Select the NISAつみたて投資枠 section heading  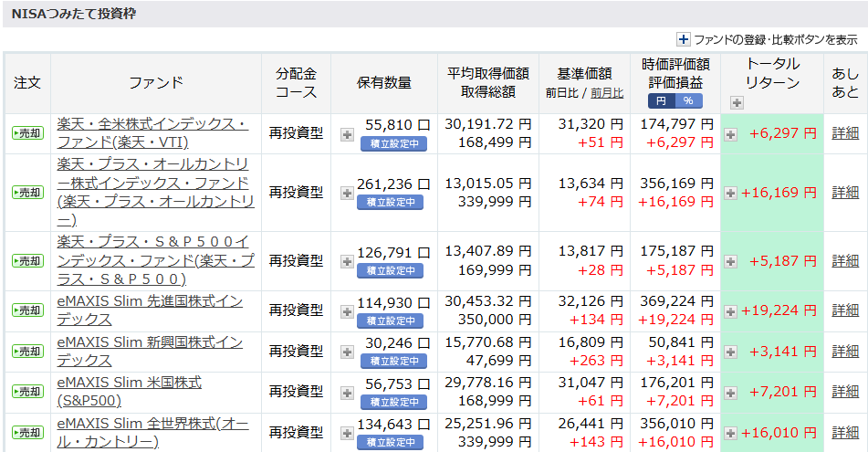73,14
